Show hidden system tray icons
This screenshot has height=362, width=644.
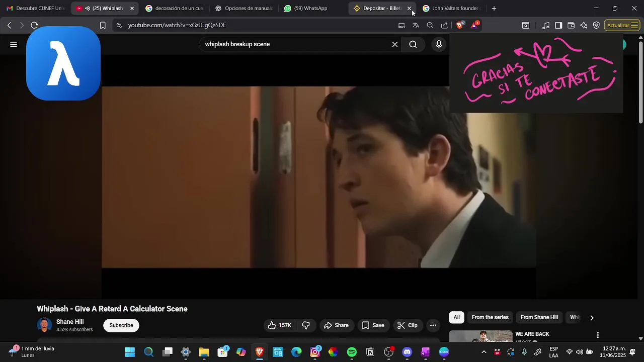pyautogui.click(x=484, y=352)
